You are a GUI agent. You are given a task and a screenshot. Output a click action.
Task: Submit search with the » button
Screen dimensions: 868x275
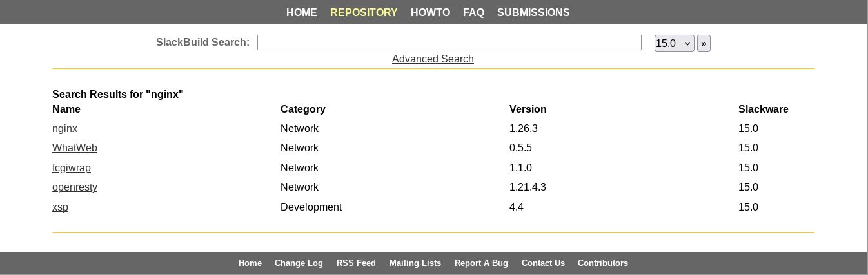click(x=704, y=43)
